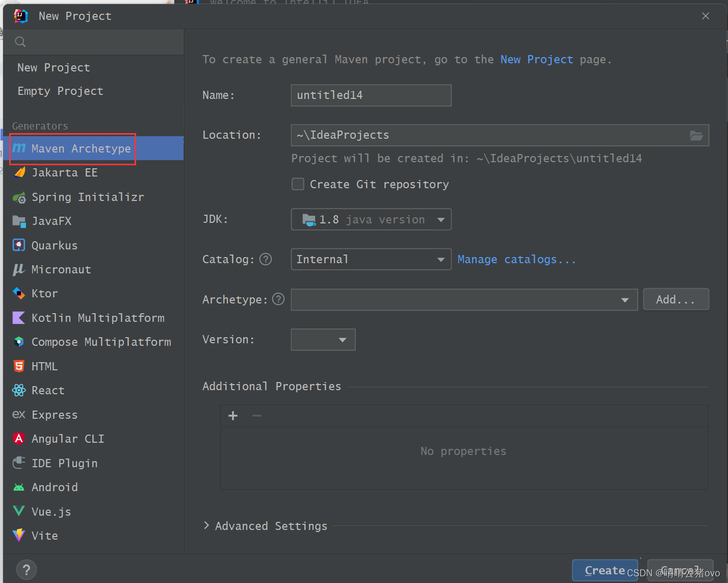Click the Express ex icon
728x583 pixels.
pyautogui.click(x=19, y=414)
